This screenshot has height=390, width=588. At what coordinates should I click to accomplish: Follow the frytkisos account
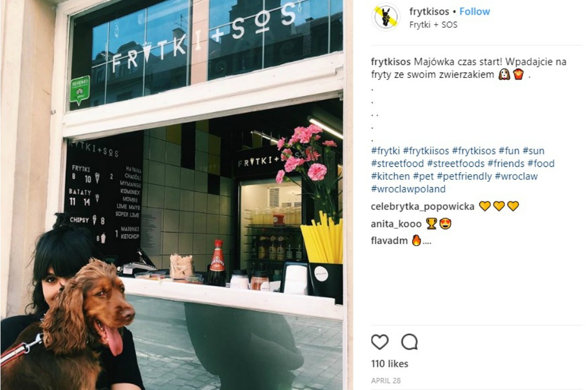475,12
